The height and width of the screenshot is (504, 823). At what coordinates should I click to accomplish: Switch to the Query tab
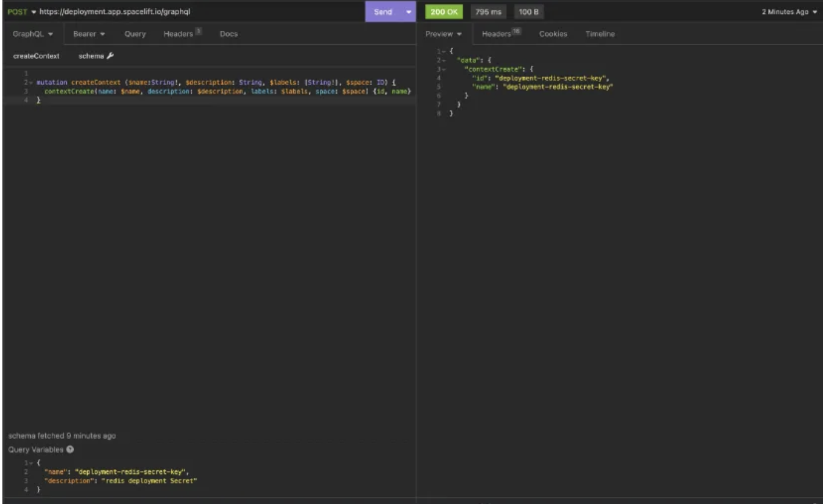(135, 34)
